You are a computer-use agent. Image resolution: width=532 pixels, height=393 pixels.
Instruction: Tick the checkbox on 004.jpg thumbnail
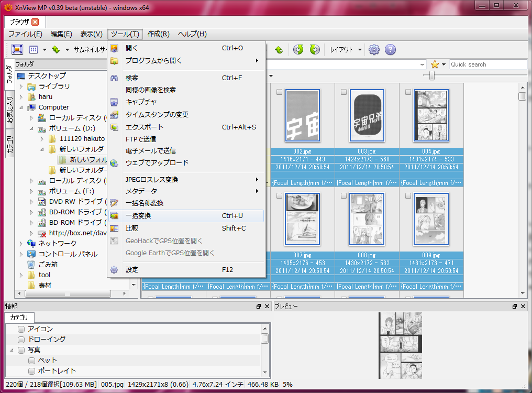(x=408, y=92)
